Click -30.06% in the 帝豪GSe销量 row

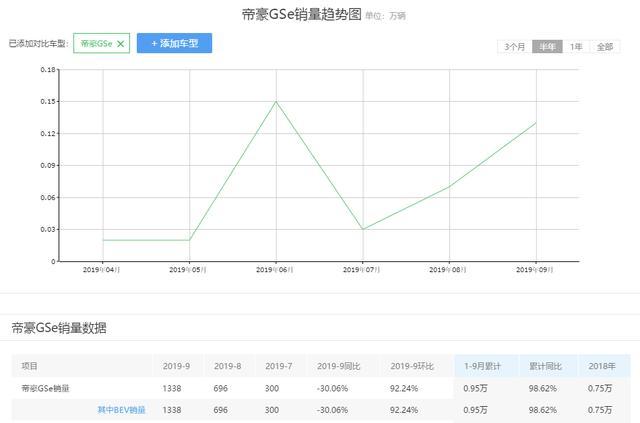coord(333,388)
